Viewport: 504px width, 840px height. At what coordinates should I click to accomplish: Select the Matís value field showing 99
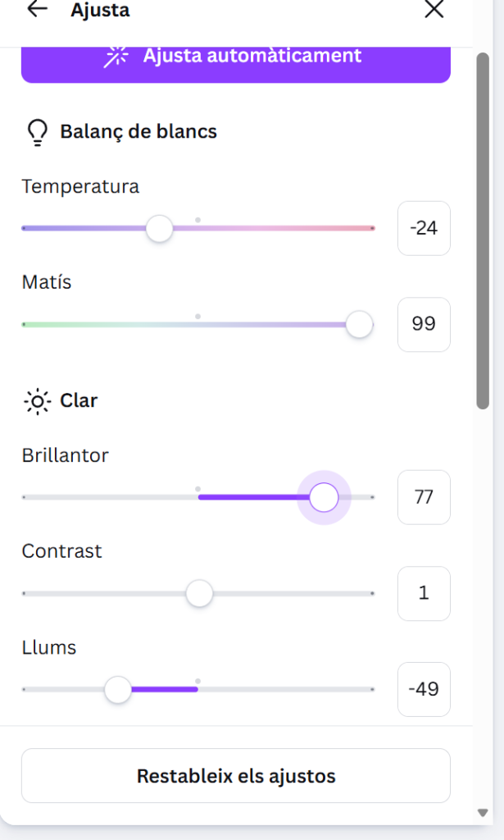pyautogui.click(x=424, y=324)
